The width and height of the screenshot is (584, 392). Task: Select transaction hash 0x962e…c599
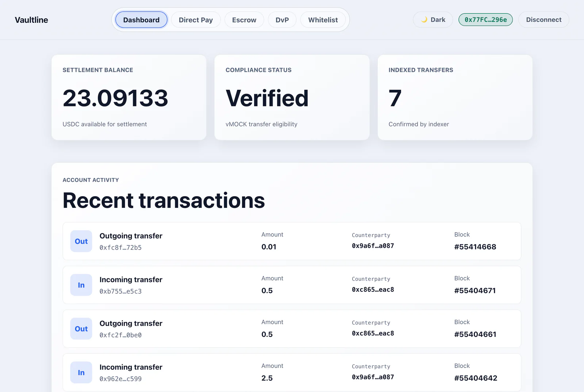click(x=120, y=379)
